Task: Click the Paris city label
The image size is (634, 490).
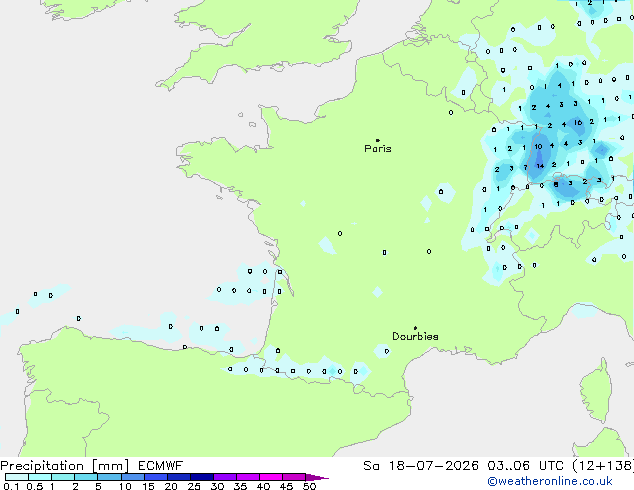Action: (x=378, y=149)
